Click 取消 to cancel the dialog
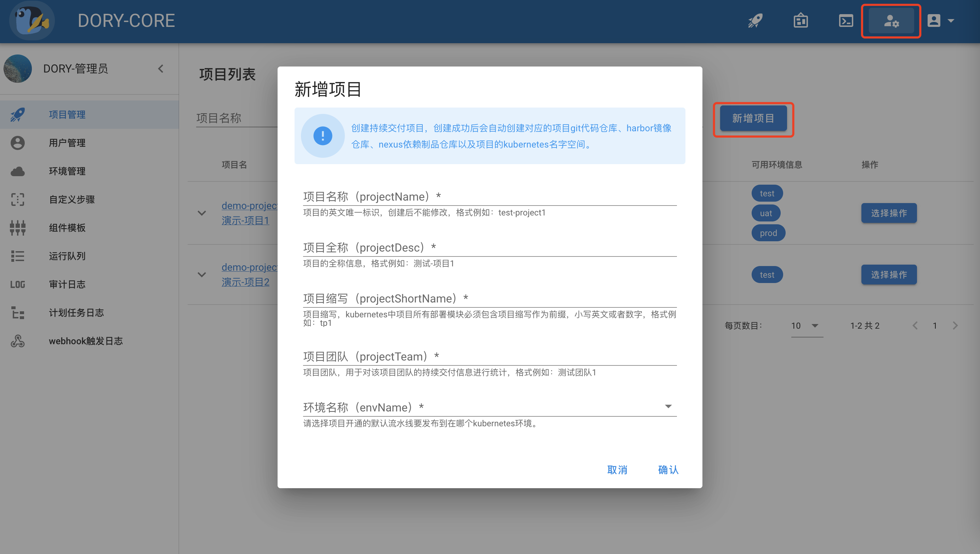 (x=617, y=470)
